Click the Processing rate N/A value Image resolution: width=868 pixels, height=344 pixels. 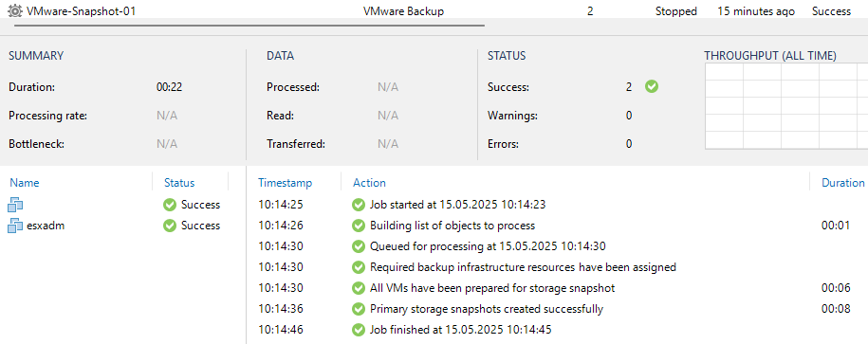point(167,116)
